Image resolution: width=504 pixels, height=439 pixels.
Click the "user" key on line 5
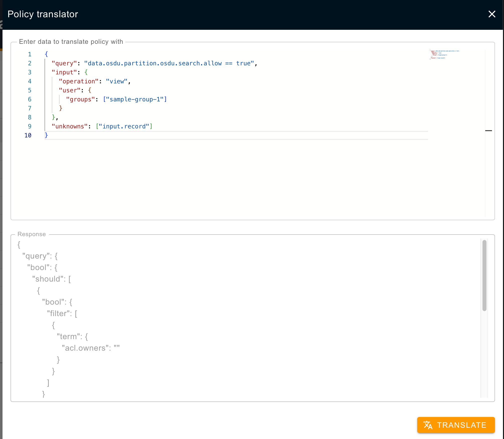70,90
